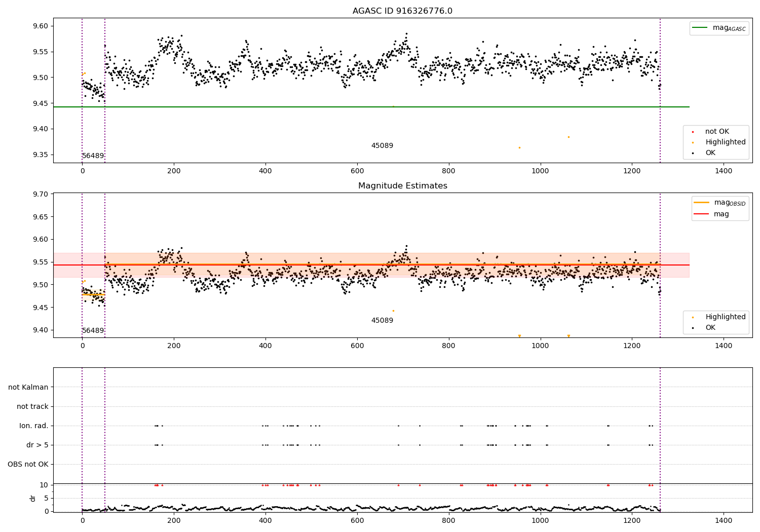This screenshot has width=760, height=532.
Task: Click the '45089' annotation in top plot
Action: pos(382,146)
